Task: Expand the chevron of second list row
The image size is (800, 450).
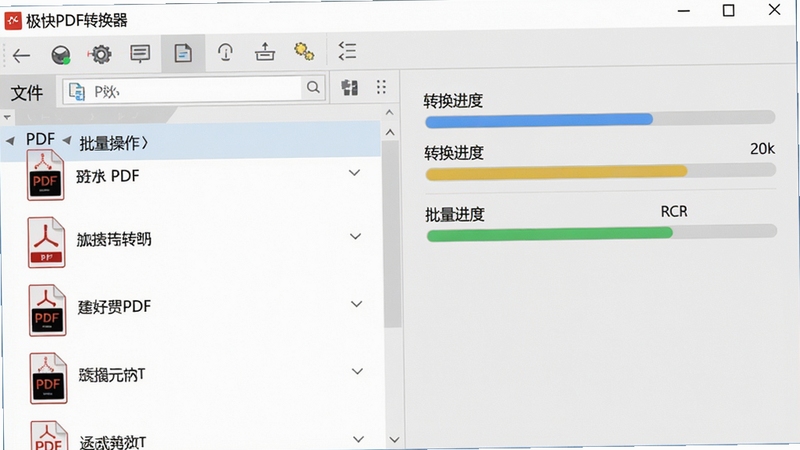Action: click(356, 236)
